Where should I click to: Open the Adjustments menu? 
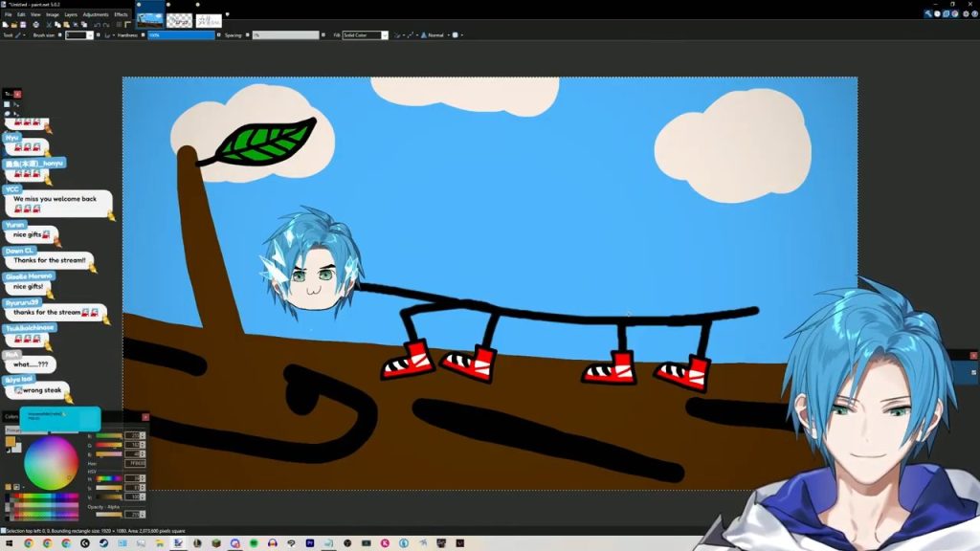[x=96, y=14]
